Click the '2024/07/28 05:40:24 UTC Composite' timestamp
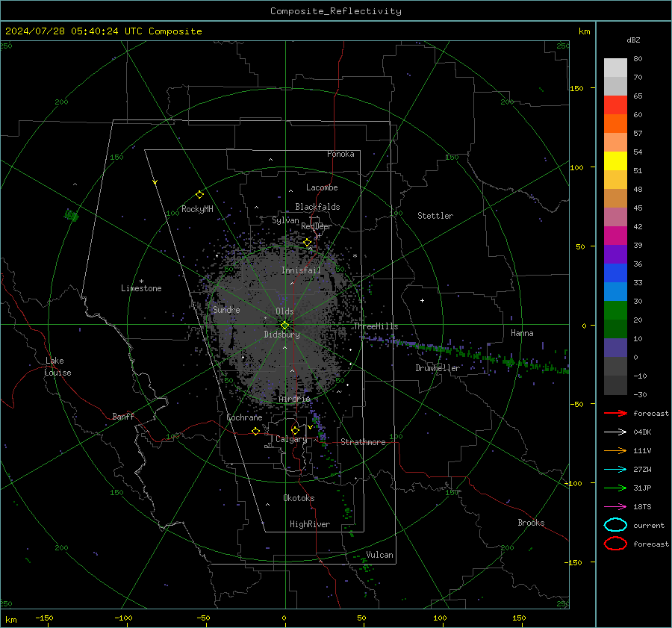This screenshot has height=628, width=672. click(104, 31)
